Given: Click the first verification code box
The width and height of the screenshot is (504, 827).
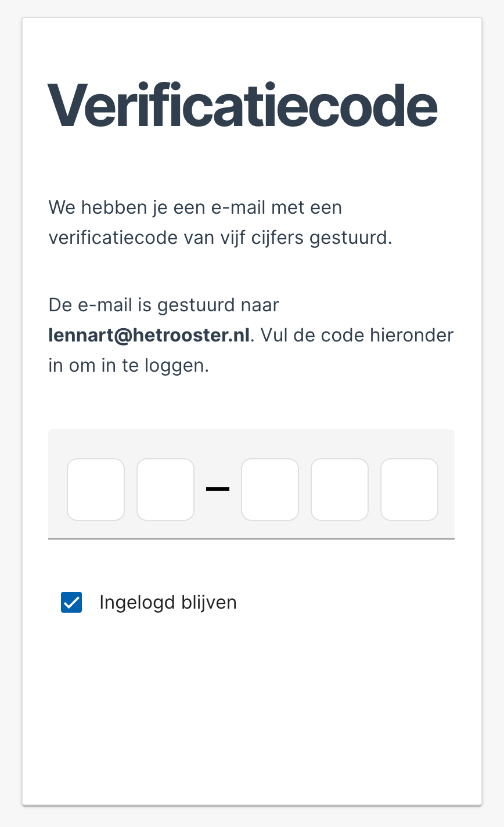Looking at the screenshot, I should [x=95, y=490].
